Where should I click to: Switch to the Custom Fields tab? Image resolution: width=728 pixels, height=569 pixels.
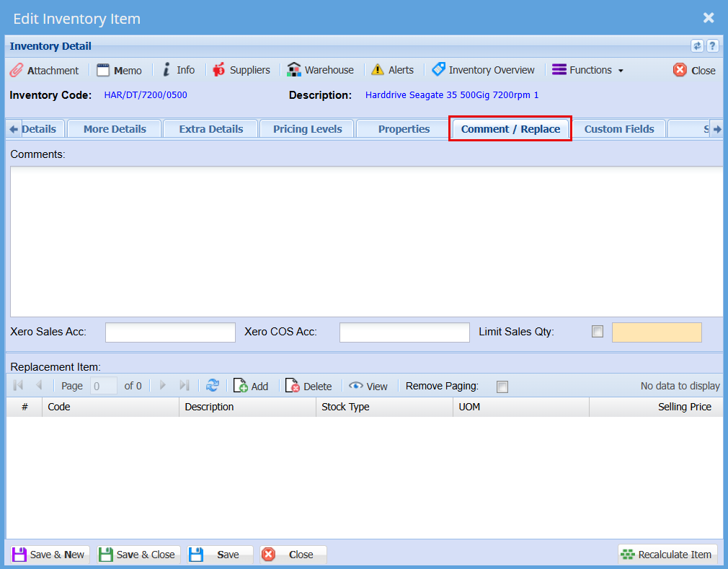click(618, 129)
